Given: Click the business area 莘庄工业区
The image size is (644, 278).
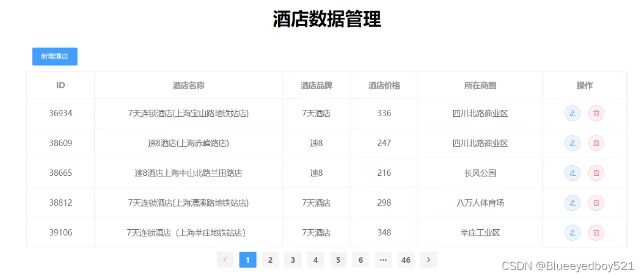Looking at the screenshot, I should tap(480, 233).
